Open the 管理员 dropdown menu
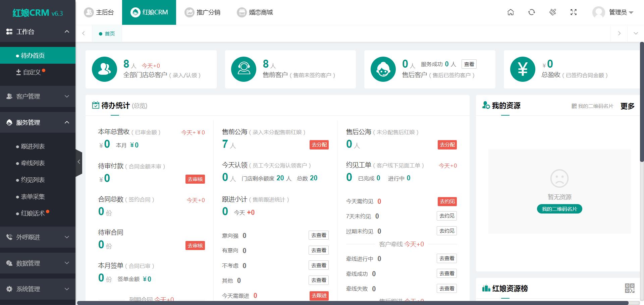644x305 pixels. tap(621, 12)
